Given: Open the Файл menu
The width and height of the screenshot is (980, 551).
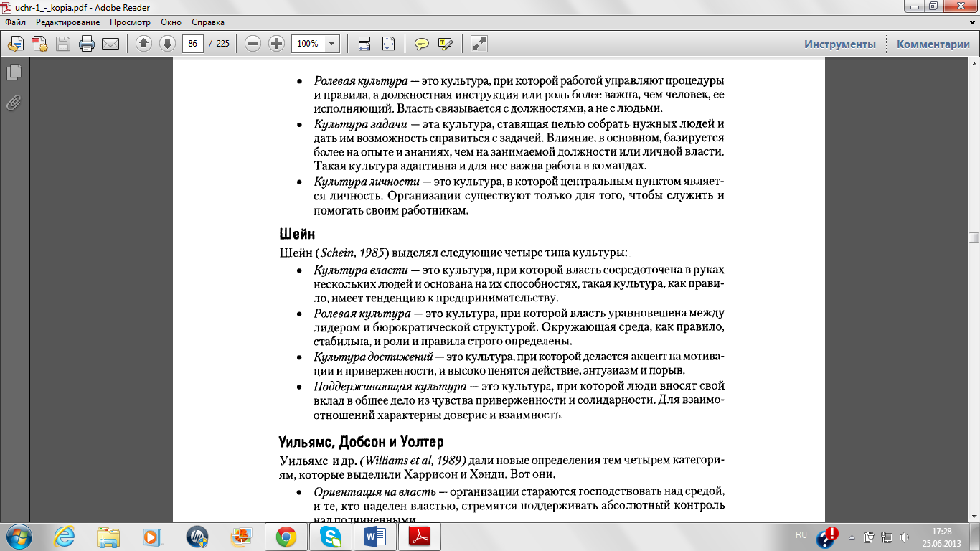Looking at the screenshot, I should (15, 22).
